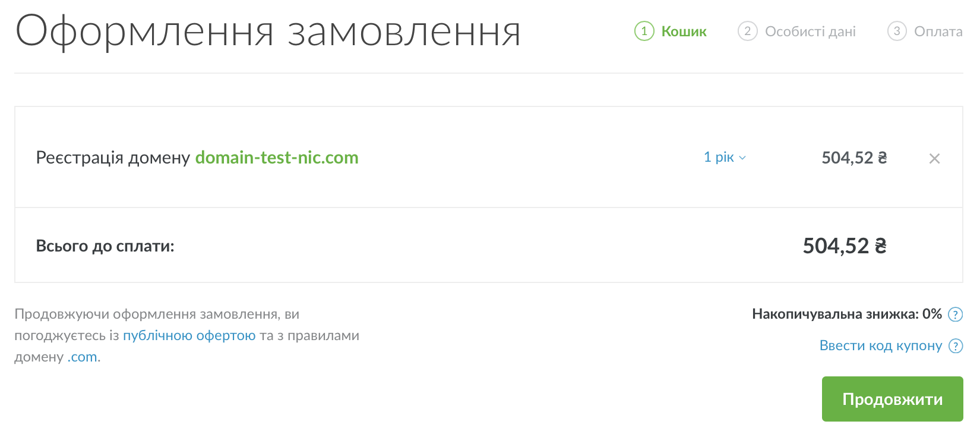Image resolution: width=980 pixels, height=440 pixels.
Task: Open the Ввести код купону link
Action: 880,346
